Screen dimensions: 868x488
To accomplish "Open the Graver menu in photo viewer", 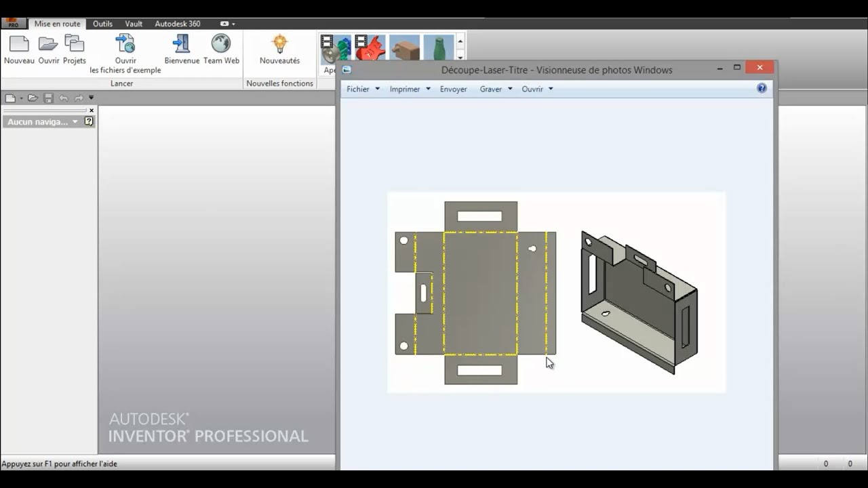I will (x=496, y=89).
